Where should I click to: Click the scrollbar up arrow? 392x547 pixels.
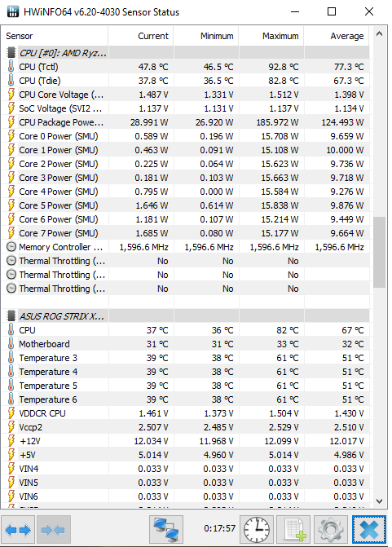point(380,34)
